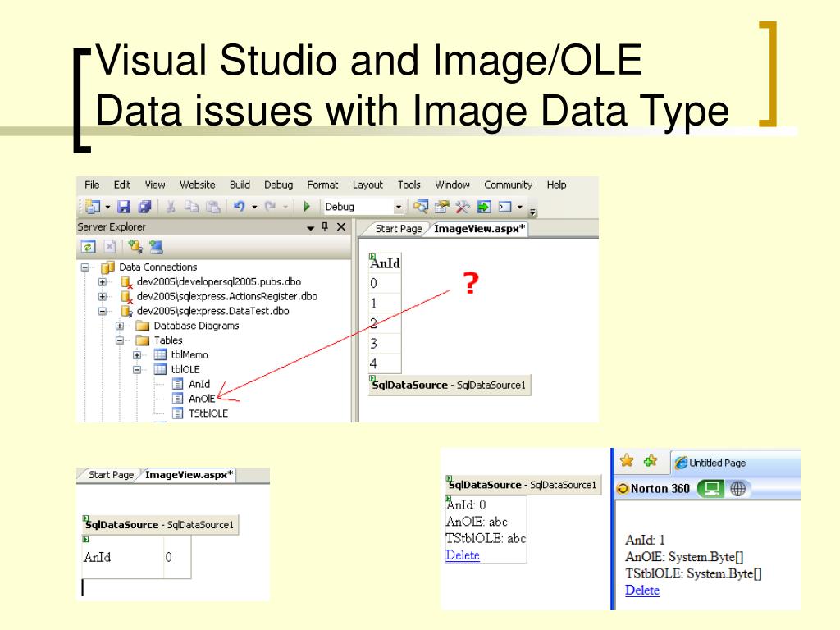This screenshot has width=840, height=630.
Task: Open the Command Window toolbar icon
Action: pos(505,207)
